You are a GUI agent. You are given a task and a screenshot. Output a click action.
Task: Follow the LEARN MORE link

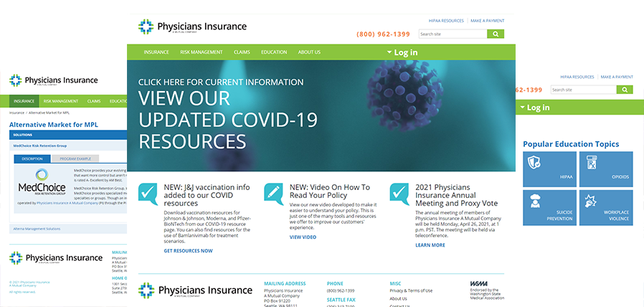[430, 245]
